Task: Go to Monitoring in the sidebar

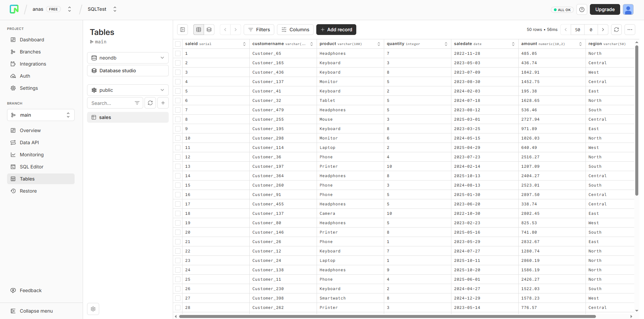Action: [32, 155]
